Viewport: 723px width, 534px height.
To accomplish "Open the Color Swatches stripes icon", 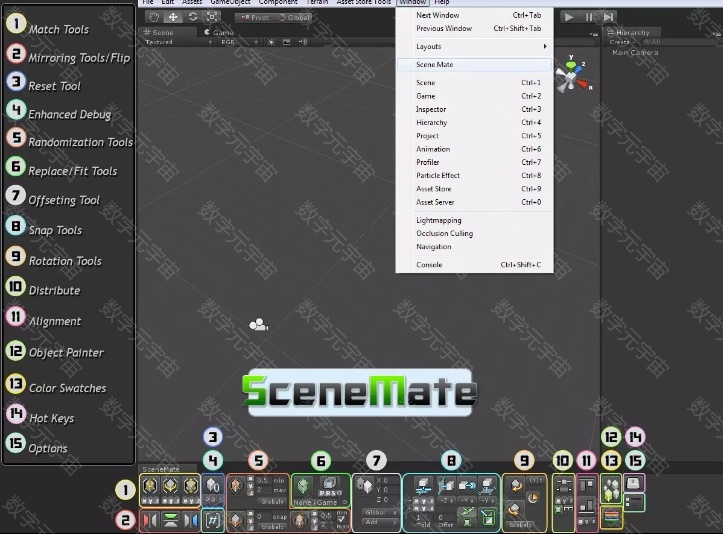I will [x=611, y=516].
